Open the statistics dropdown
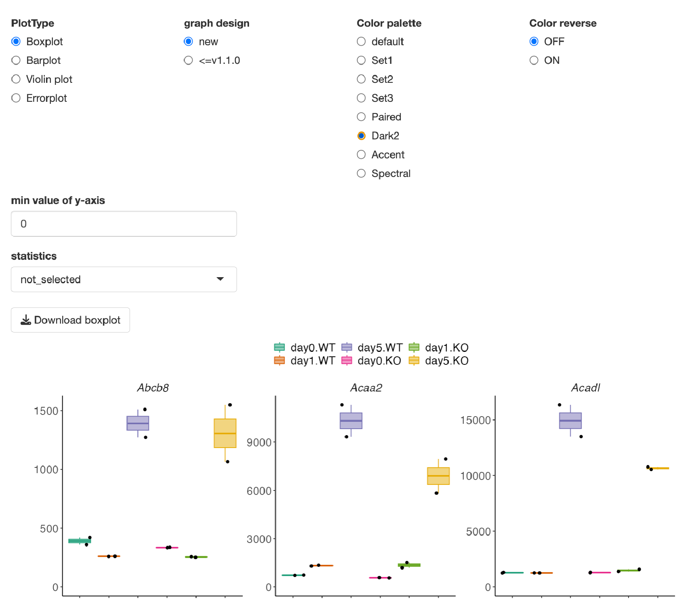Viewport: 700px width, 604px height. click(124, 279)
